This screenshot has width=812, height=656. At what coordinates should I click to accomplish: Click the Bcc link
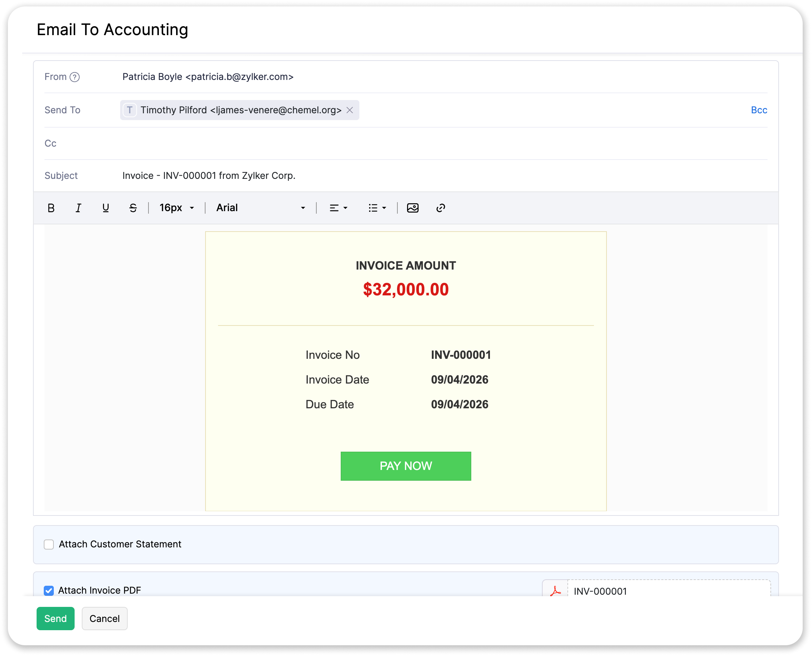coord(759,110)
